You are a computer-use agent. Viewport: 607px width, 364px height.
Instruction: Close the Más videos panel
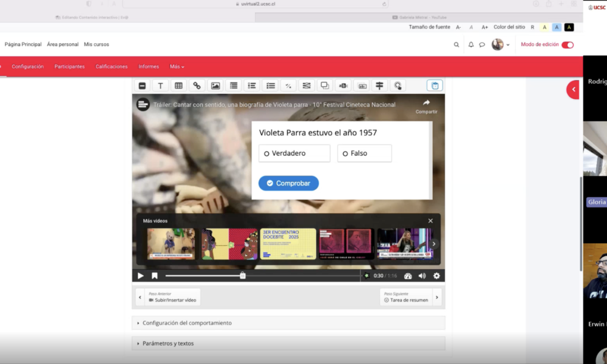(x=430, y=221)
